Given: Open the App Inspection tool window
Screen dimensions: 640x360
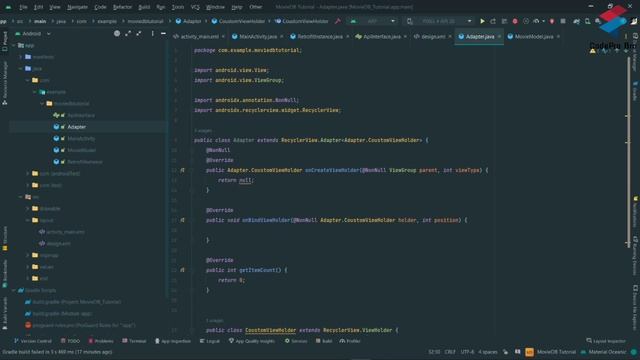Looking at the screenshot, I should click(173, 341).
